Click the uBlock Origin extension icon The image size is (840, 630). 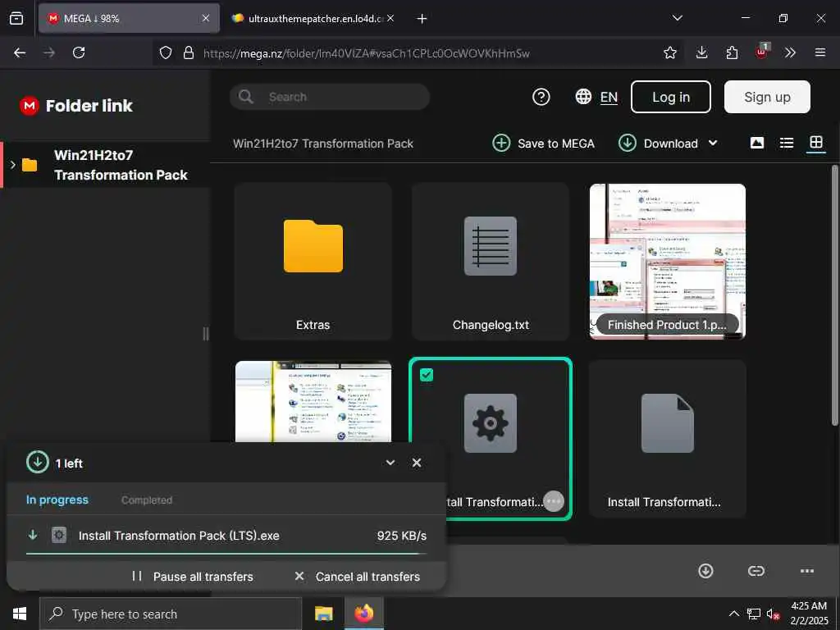pyautogui.click(x=762, y=52)
